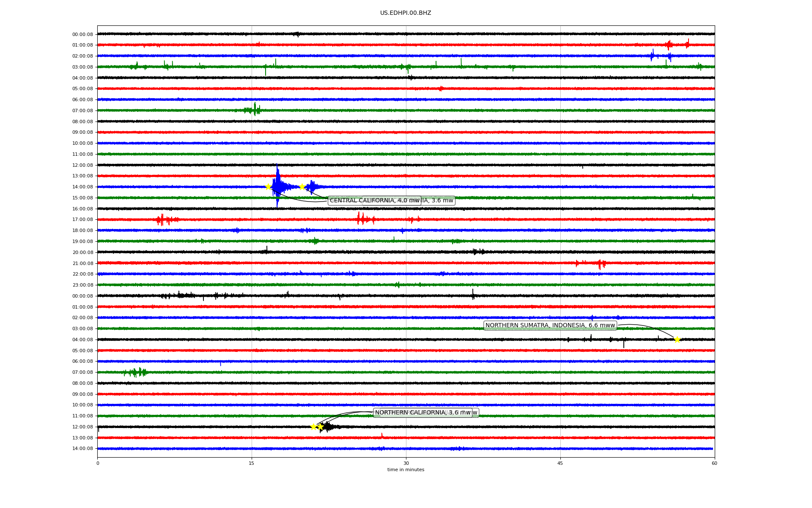Image resolution: width=812 pixels, height=508 pixels.
Task: Select the NORTHERN SUMATRA, INDONESIA 6.6 mww label
Action: (x=550, y=326)
